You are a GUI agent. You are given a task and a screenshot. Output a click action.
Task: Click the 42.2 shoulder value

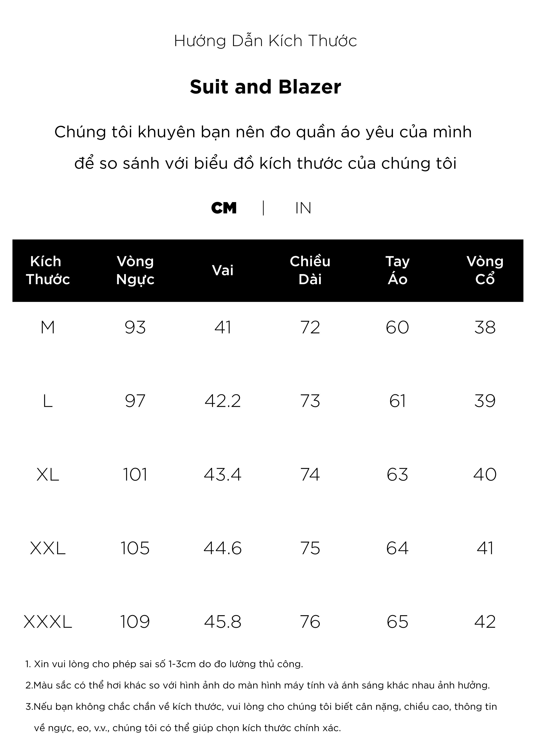tap(223, 401)
